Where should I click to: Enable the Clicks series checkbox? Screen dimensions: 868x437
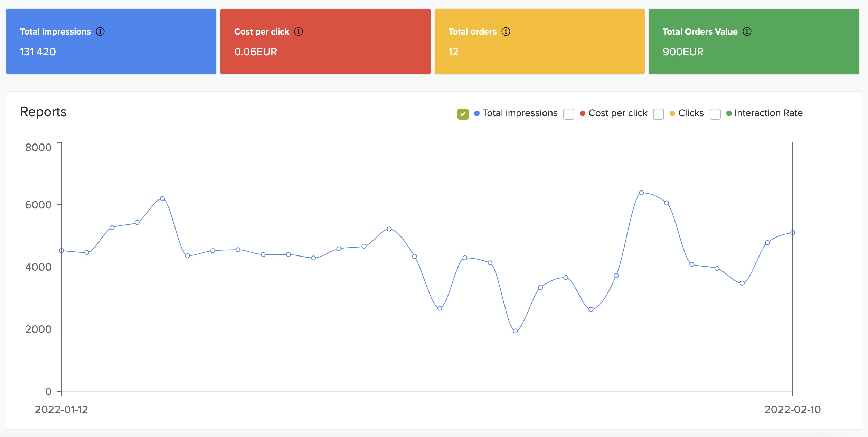point(658,114)
